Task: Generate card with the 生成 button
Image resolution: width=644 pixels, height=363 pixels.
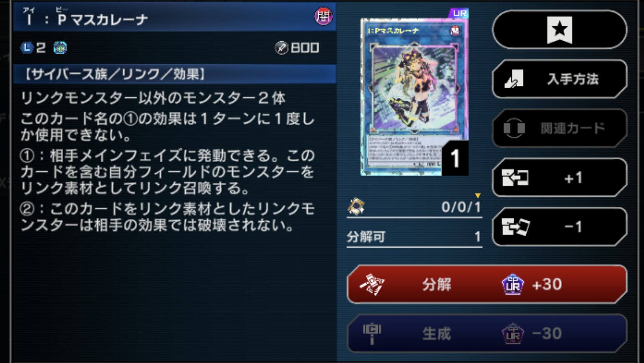Action: click(x=487, y=333)
